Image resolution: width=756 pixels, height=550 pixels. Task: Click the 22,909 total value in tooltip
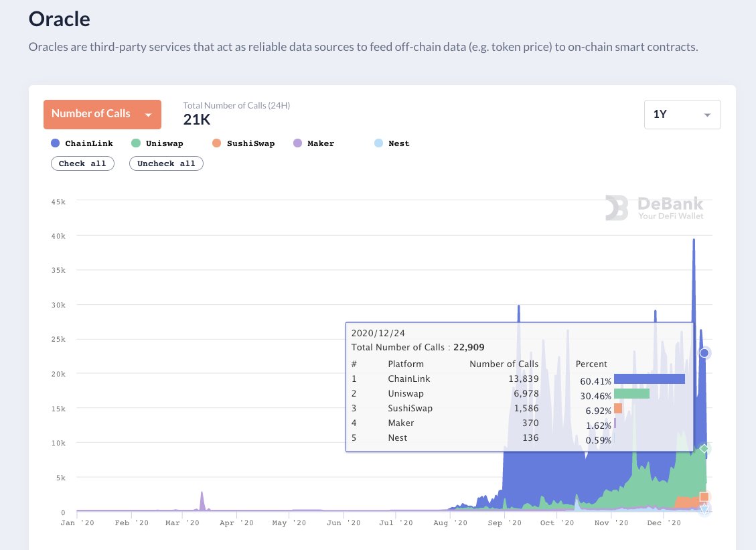click(469, 348)
